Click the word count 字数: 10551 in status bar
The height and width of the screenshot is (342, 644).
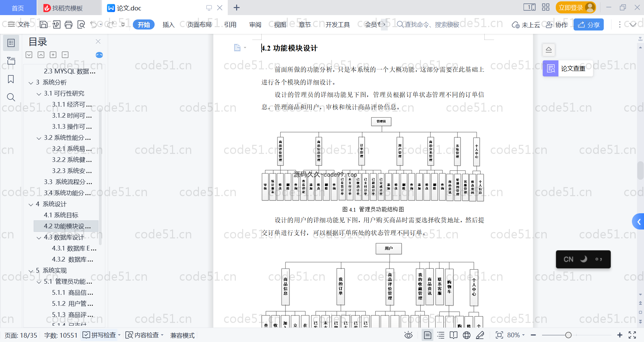[61, 335]
